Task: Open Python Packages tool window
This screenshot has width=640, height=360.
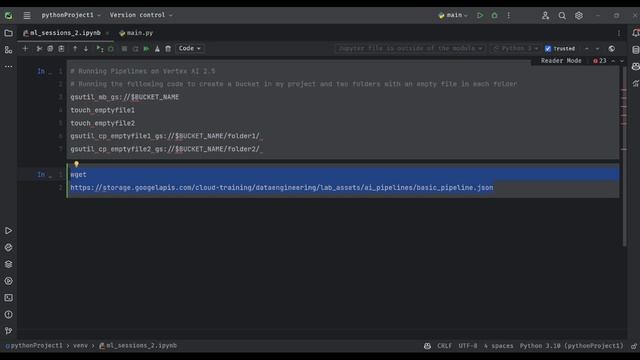Action: 8,264
